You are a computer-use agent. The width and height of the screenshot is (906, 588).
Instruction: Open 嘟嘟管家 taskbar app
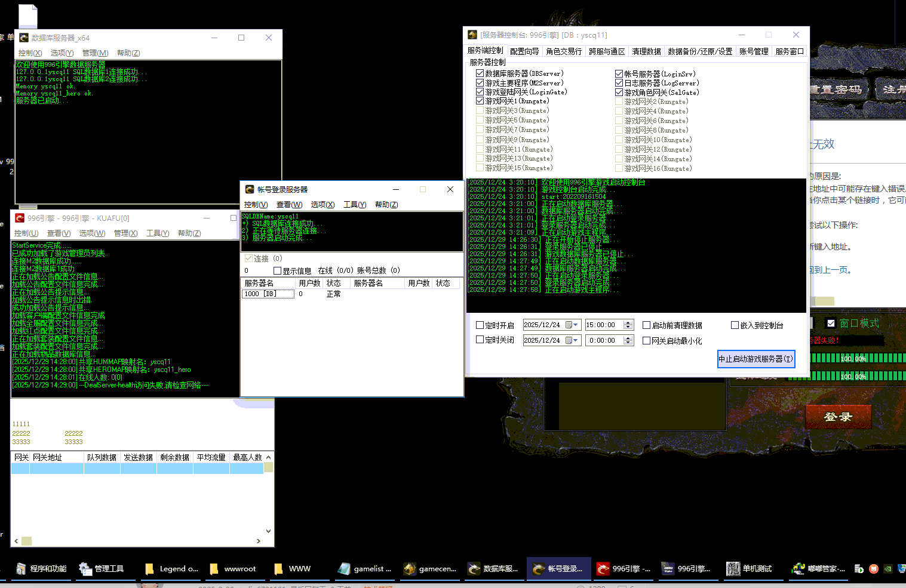pos(818,568)
